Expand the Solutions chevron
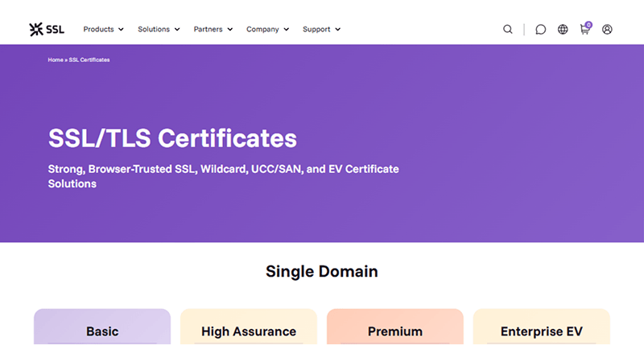Viewport: 644px width, 358px height. point(177,30)
